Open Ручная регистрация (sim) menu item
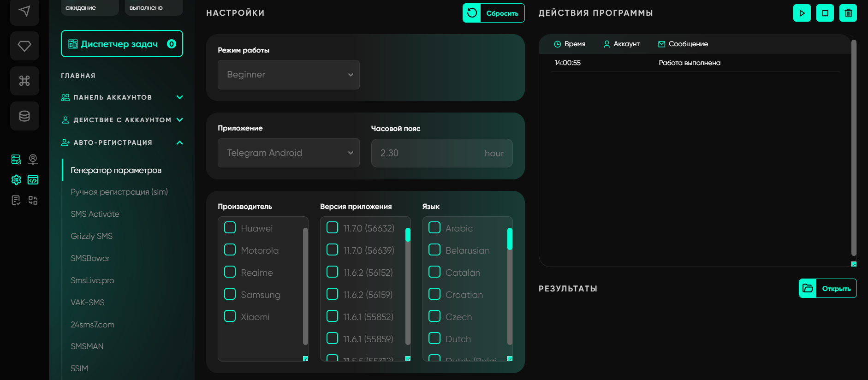This screenshot has width=868, height=380. [119, 192]
